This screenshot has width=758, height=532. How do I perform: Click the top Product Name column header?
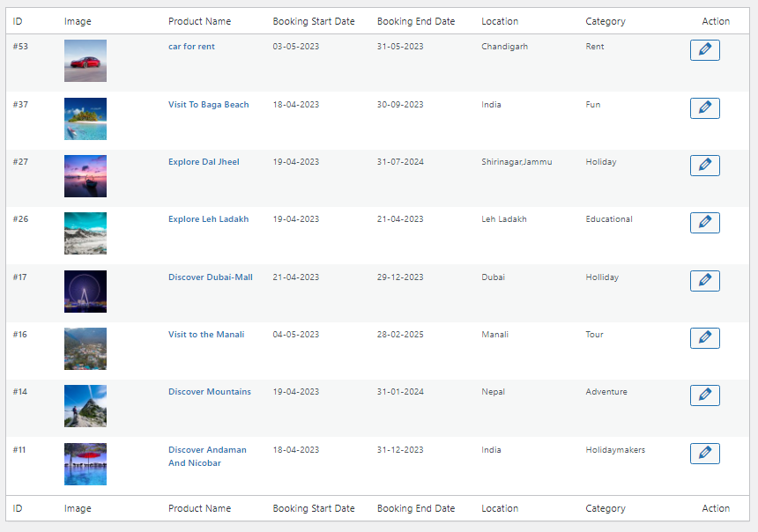click(200, 21)
